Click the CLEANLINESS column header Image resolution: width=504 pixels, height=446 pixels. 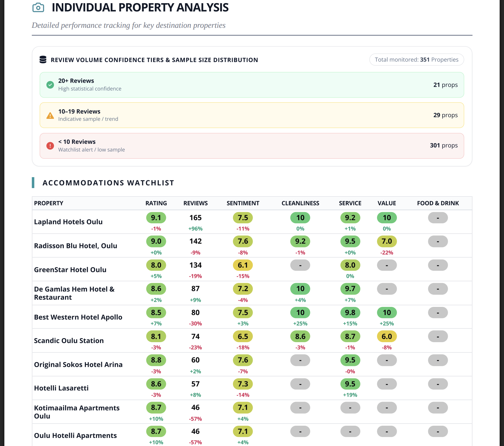point(300,203)
